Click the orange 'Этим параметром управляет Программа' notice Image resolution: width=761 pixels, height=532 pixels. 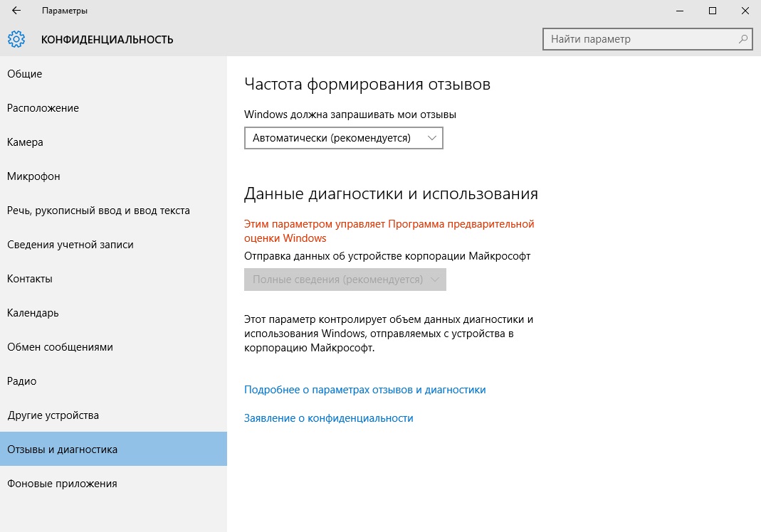point(389,231)
